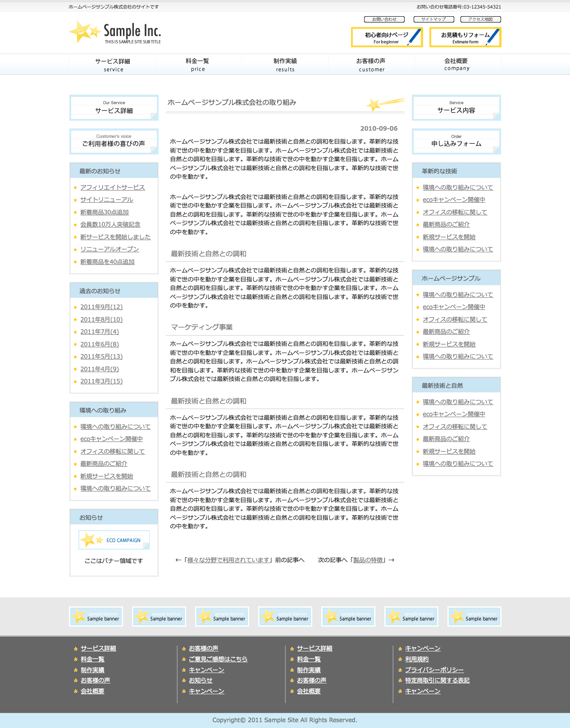The image size is (570, 728).
Task: Click the first Sample banner in footer strip
Action: click(x=96, y=616)
